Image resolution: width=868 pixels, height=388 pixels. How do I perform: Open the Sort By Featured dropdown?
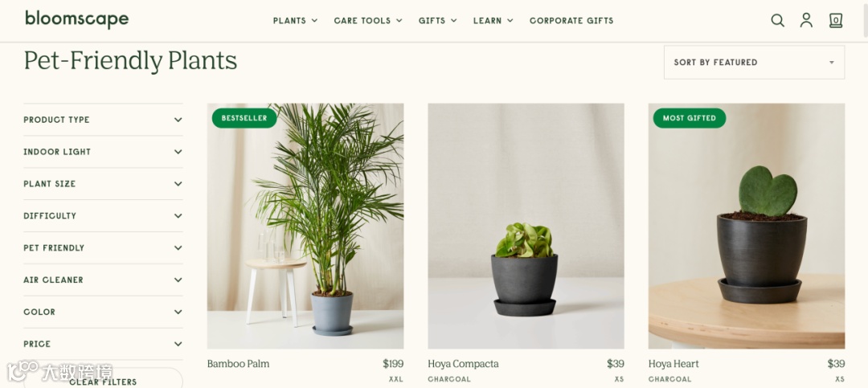pyautogui.click(x=754, y=62)
